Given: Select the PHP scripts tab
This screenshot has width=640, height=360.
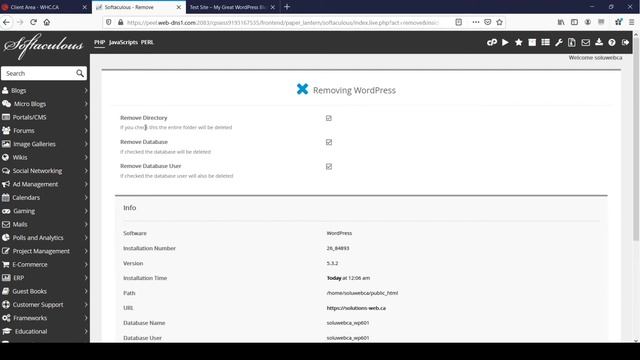Looking at the screenshot, I should click(100, 42).
